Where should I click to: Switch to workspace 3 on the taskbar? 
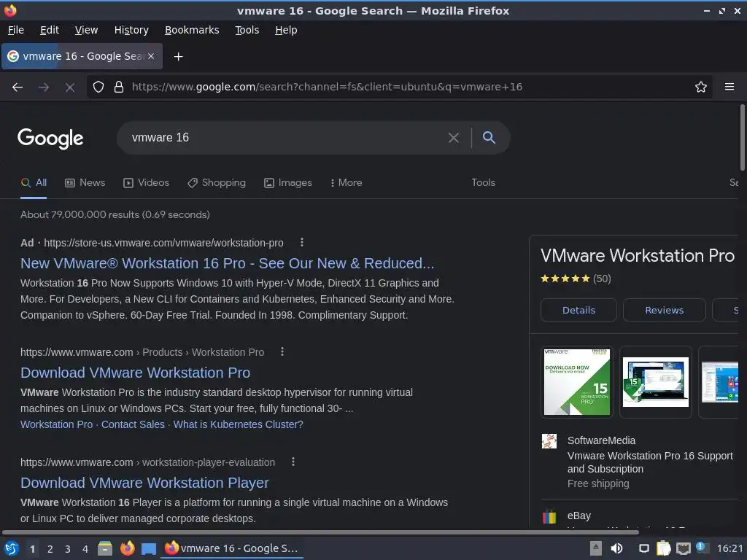(67, 549)
